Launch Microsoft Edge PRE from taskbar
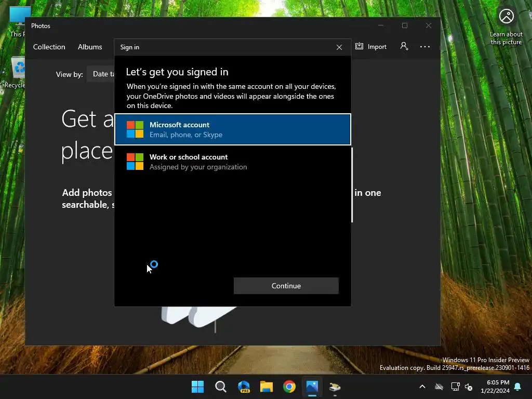Viewport: 532px width, 399px height. point(244,387)
